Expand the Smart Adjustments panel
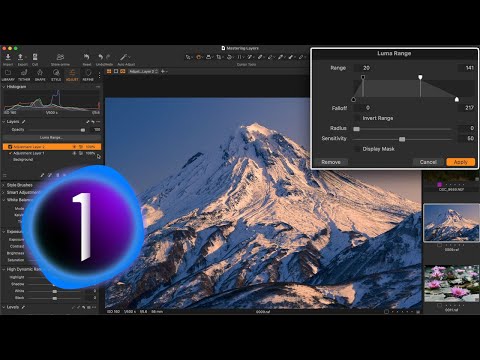This screenshot has width=480, height=360. [x=4, y=192]
